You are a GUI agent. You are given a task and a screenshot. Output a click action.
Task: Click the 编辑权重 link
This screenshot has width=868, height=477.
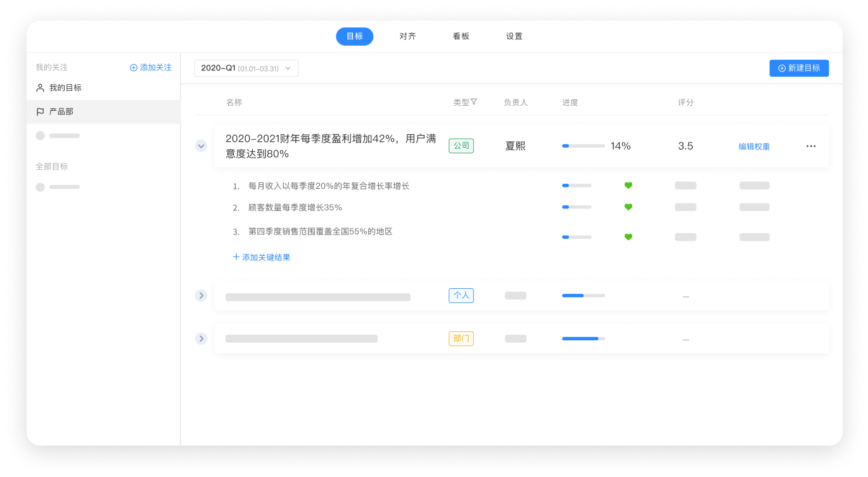coord(754,146)
